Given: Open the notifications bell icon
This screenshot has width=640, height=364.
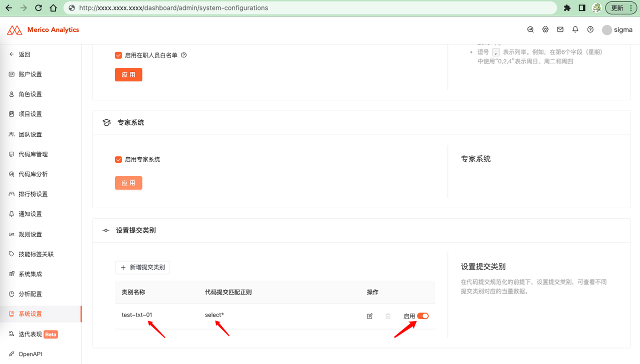Looking at the screenshot, I should 575,30.
